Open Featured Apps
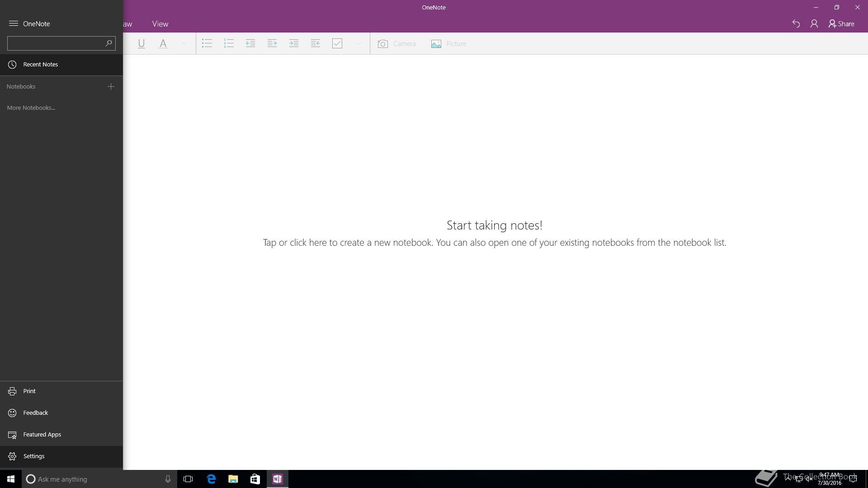Viewport: 868px width, 488px height. 61,435
